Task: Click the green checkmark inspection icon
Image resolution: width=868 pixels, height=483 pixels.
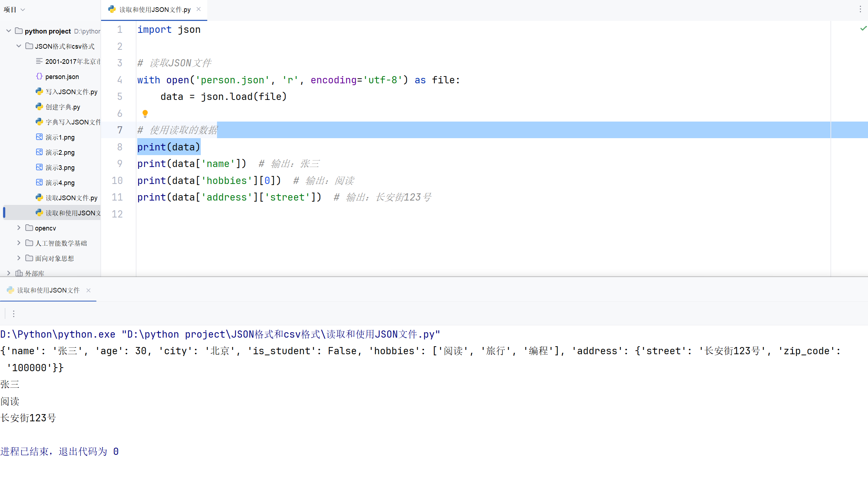Action: click(863, 28)
